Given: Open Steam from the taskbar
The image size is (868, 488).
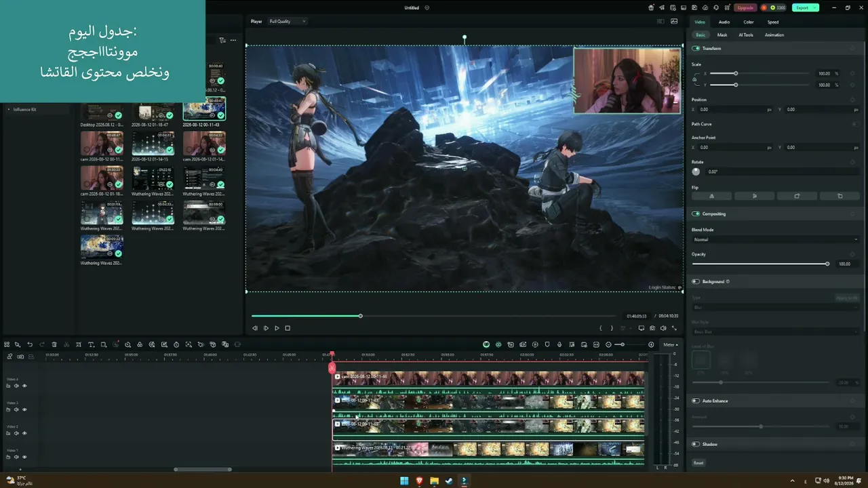Looking at the screenshot, I should pyautogui.click(x=449, y=481).
